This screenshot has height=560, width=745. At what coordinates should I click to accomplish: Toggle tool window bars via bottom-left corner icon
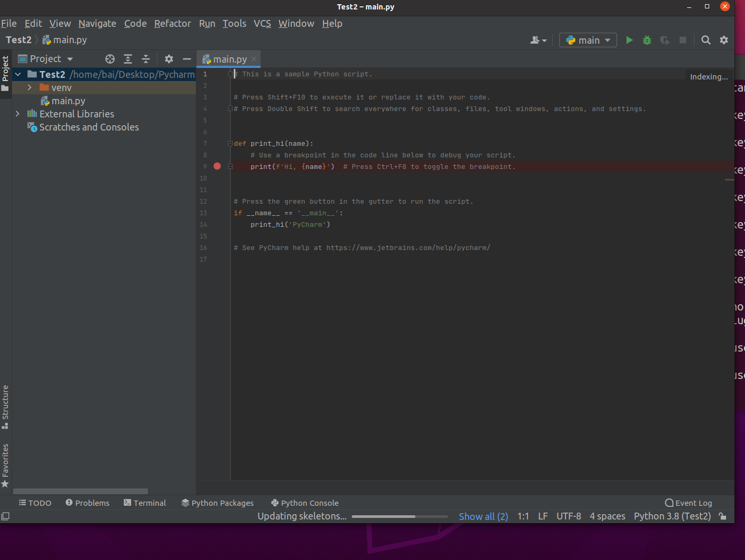click(x=5, y=516)
